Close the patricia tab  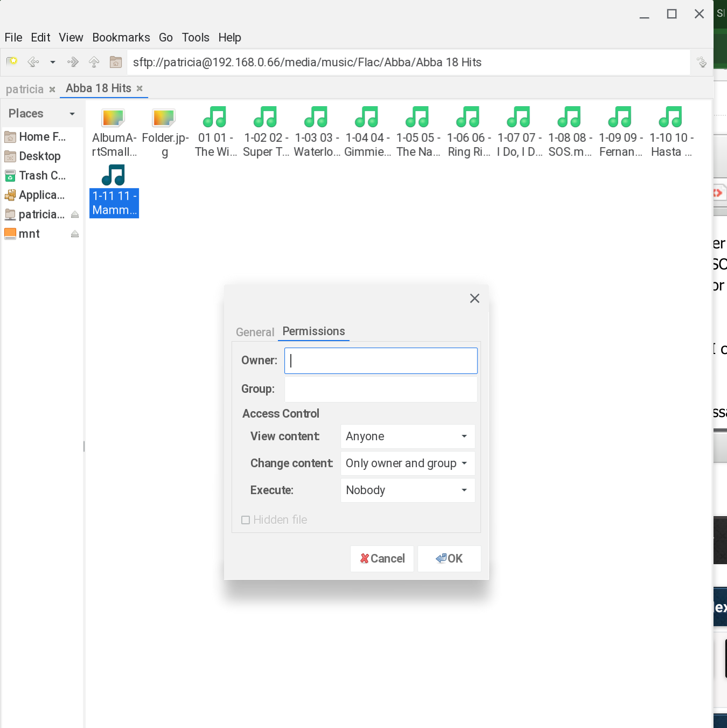[52, 89]
